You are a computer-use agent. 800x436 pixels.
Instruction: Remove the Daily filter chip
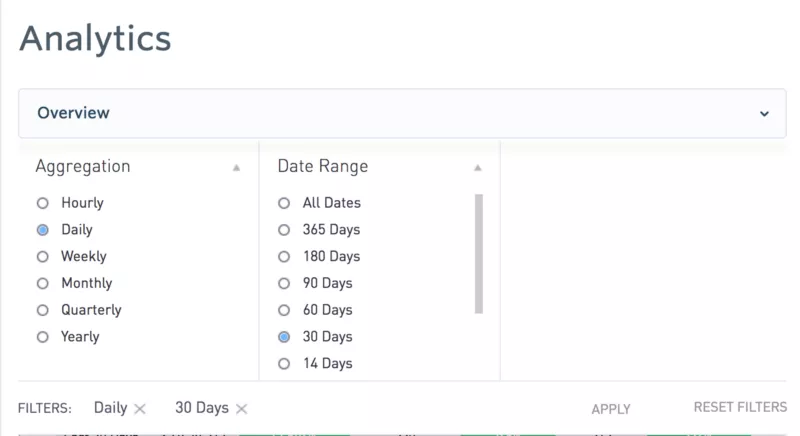pos(140,409)
